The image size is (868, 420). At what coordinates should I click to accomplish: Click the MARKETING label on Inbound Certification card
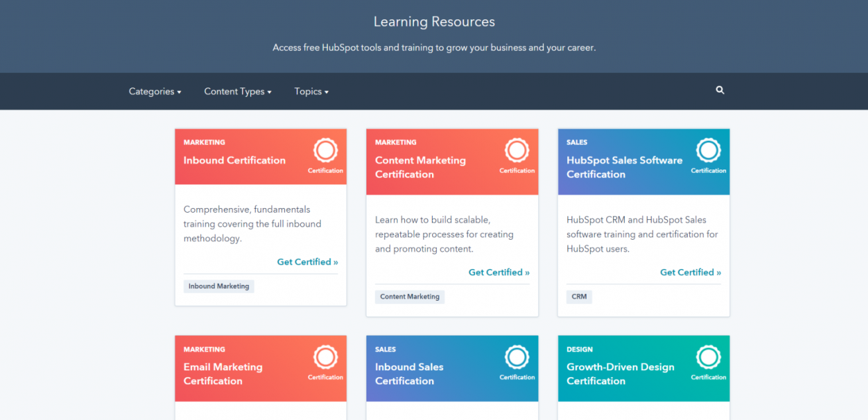point(204,142)
